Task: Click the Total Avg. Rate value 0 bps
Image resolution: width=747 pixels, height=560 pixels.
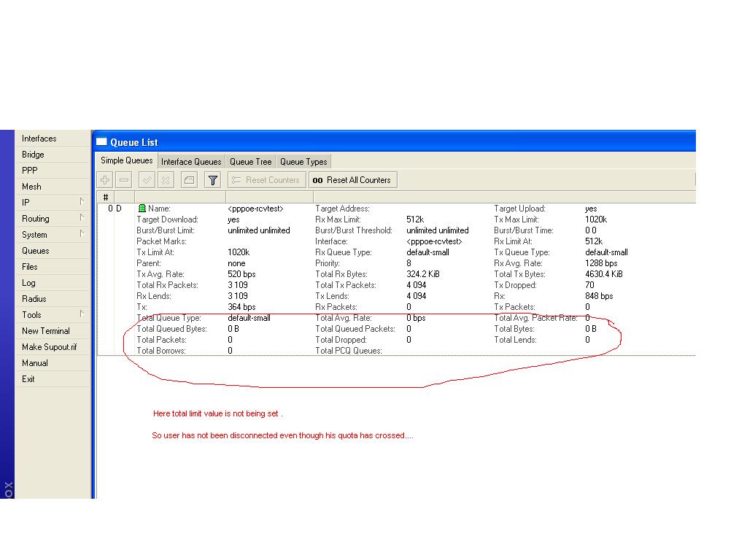Action: coord(416,318)
